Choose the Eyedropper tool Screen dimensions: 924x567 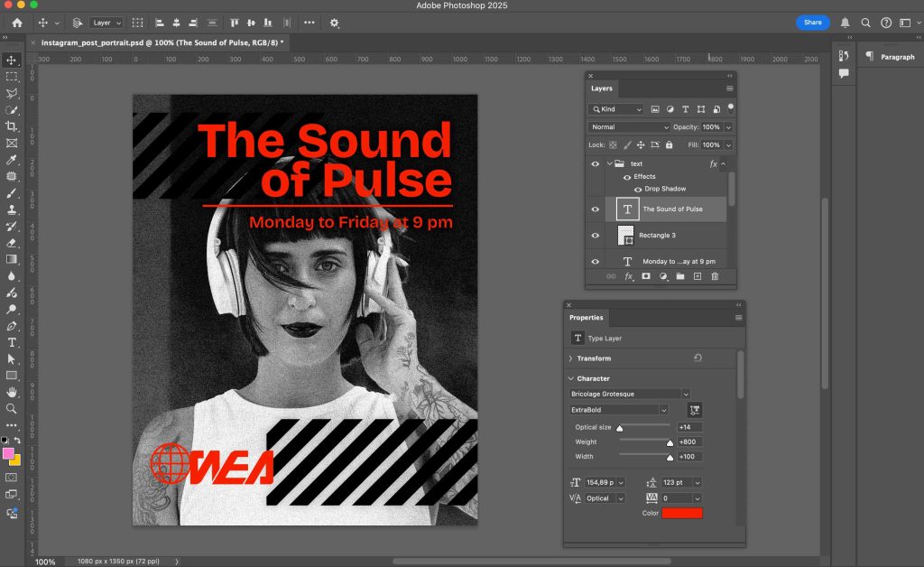click(12, 160)
